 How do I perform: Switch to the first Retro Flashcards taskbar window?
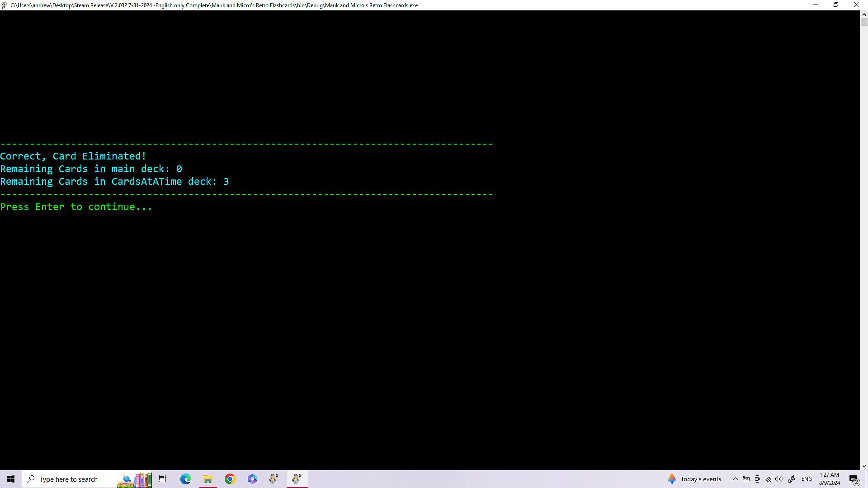(x=274, y=479)
